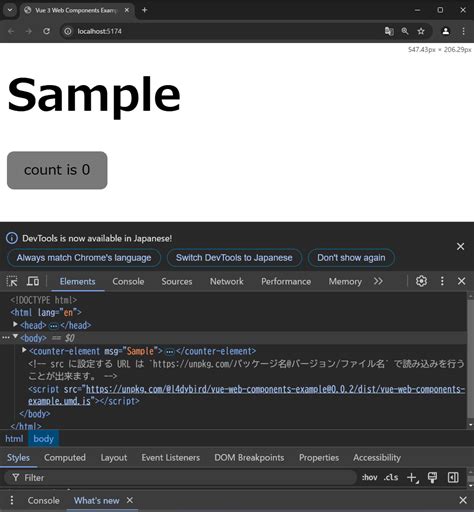Image resolution: width=474 pixels, height=512 pixels.
Task: Open the DevTools customize menu
Action: point(442,281)
